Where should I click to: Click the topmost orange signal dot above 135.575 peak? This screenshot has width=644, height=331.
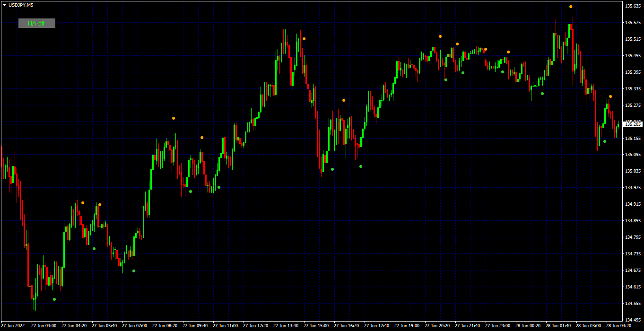tap(571, 7)
